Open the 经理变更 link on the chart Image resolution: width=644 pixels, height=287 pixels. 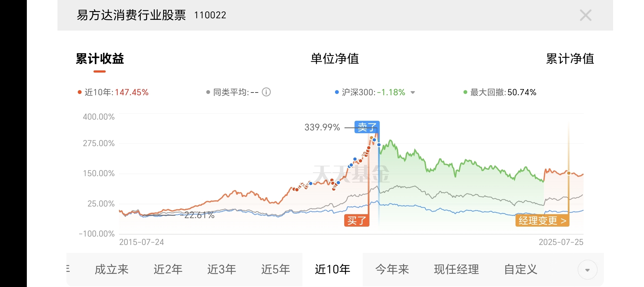click(x=542, y=221)
